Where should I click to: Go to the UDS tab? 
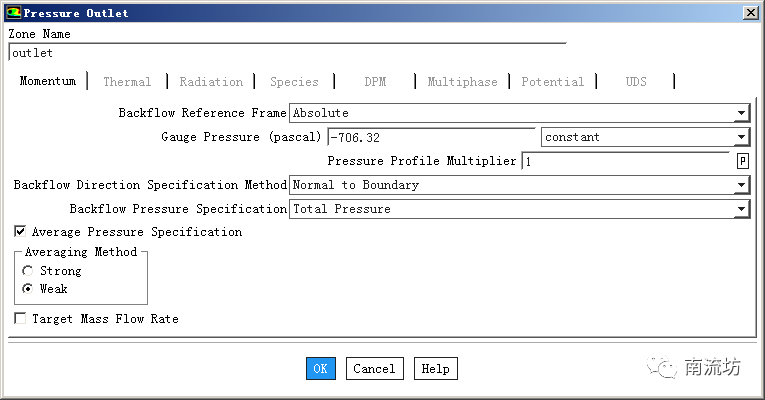click(636, 81)
